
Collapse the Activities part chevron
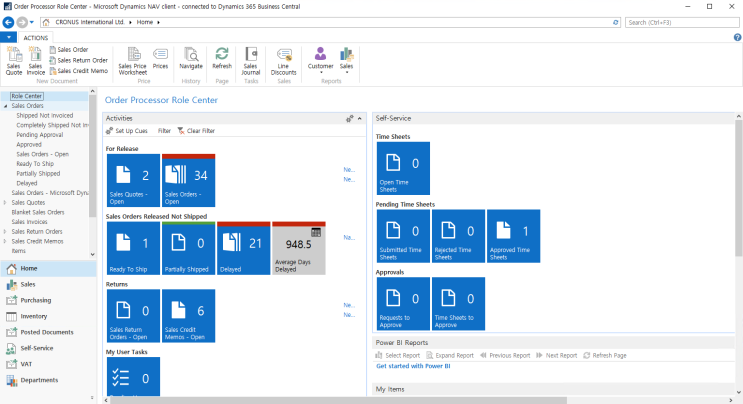click(360, 119)
